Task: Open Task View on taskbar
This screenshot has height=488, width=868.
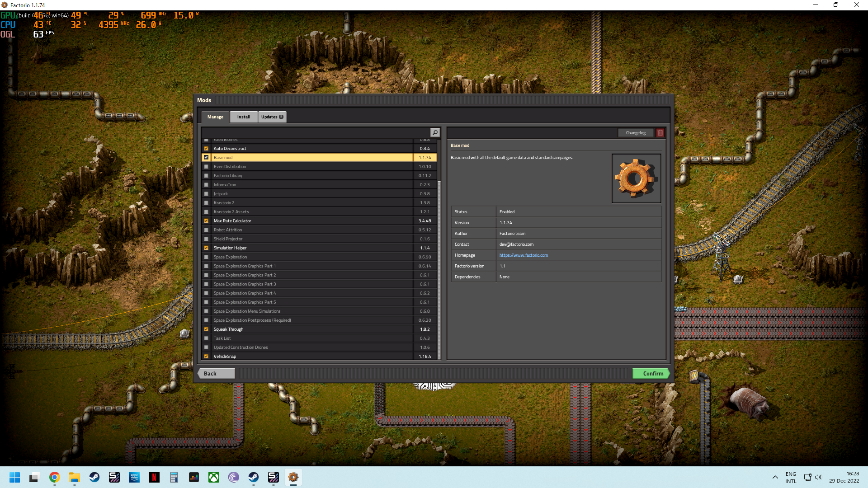Action: [34, 477]
